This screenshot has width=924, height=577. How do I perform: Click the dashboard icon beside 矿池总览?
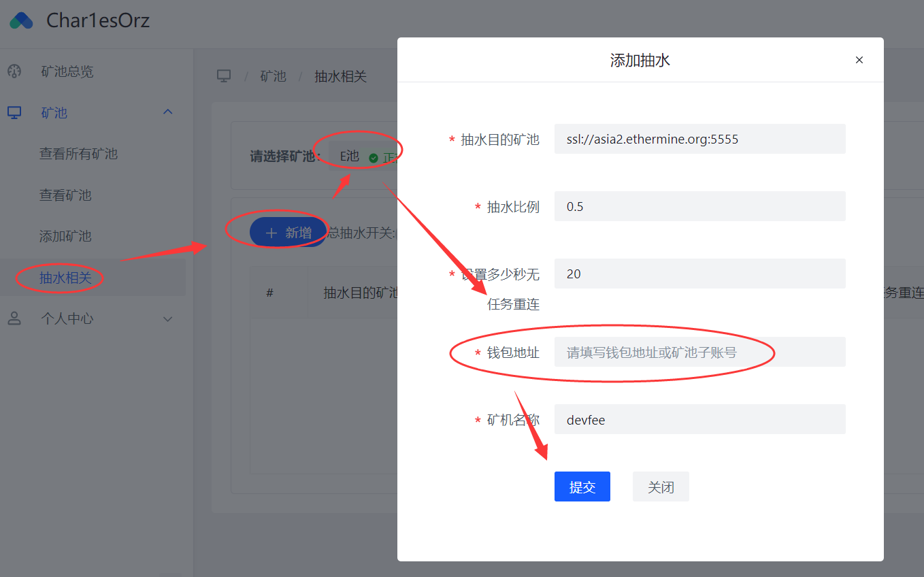[x=14, y=71]
